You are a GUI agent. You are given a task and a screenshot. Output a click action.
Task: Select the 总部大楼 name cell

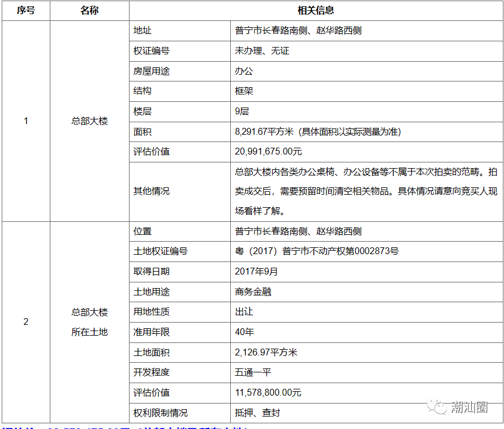89,121
